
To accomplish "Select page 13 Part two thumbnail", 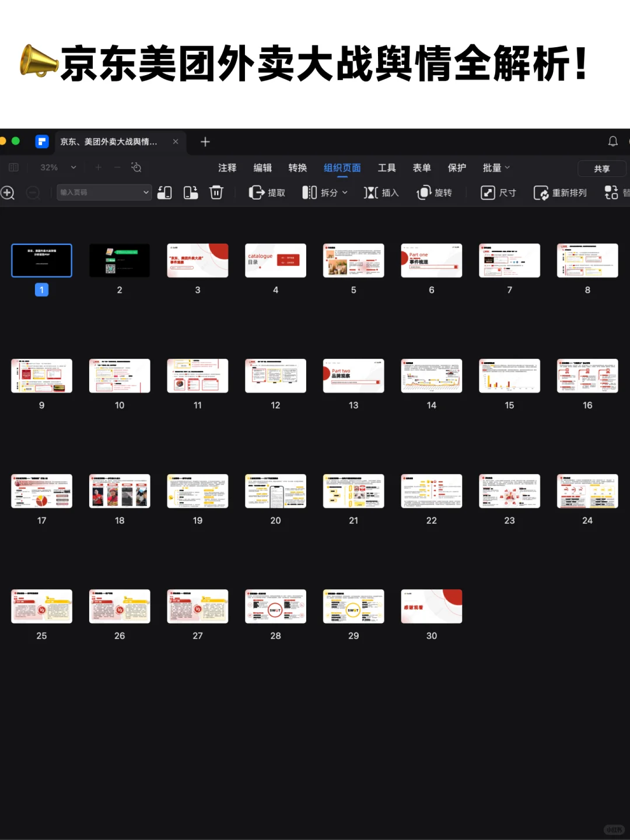I will [353, 376].
